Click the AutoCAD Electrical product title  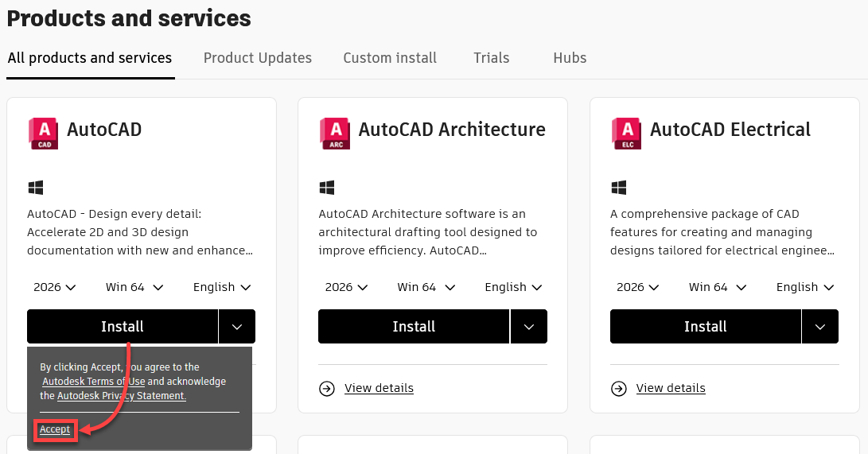click(730, 130)
